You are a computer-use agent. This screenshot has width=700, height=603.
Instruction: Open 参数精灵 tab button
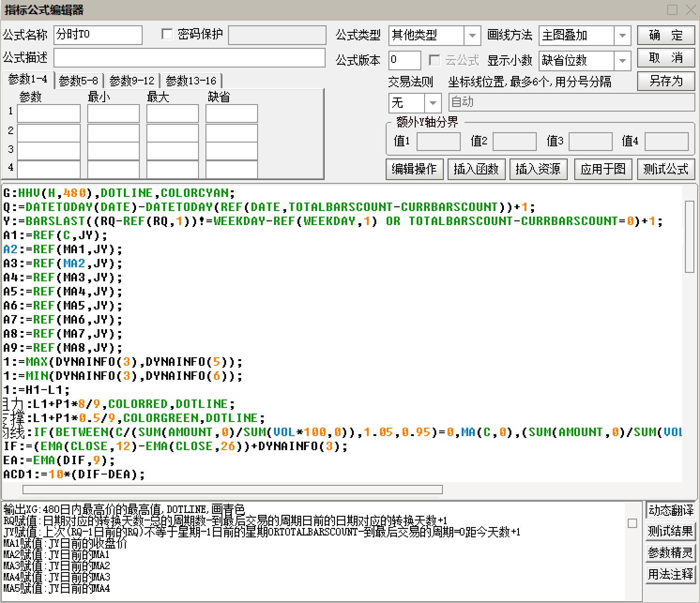click(670, 553)
